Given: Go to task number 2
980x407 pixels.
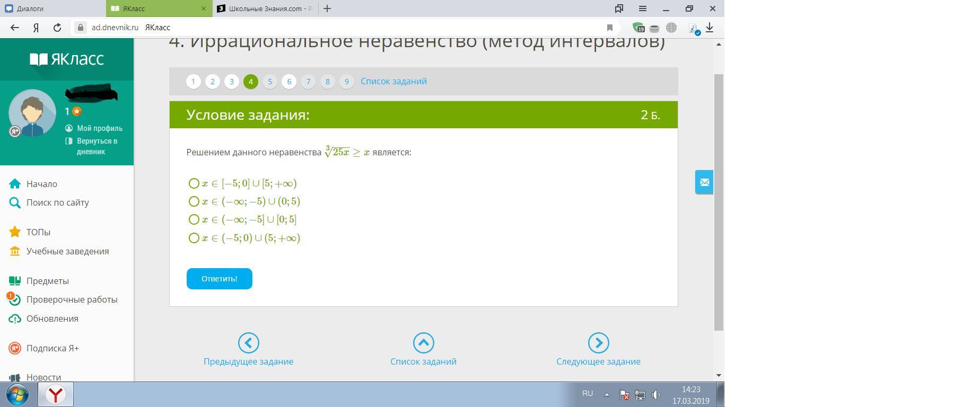Looking at the screenshot, I should click(213, 82).
